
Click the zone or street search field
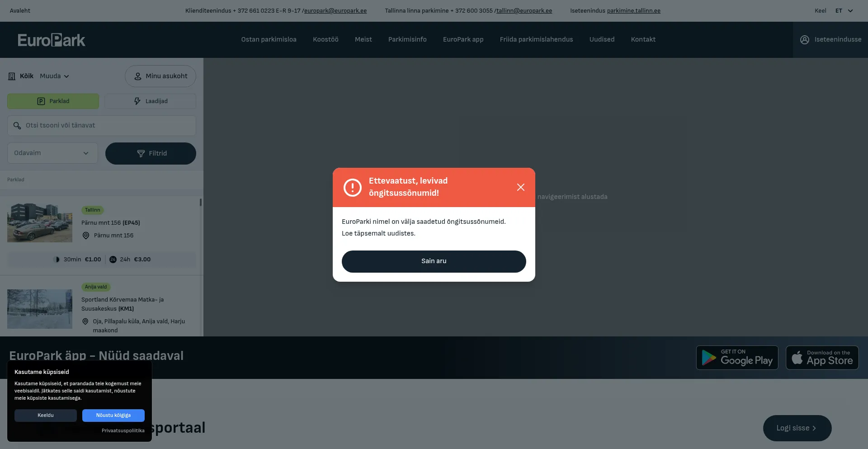pyautogui.click(x=102, y=126)
